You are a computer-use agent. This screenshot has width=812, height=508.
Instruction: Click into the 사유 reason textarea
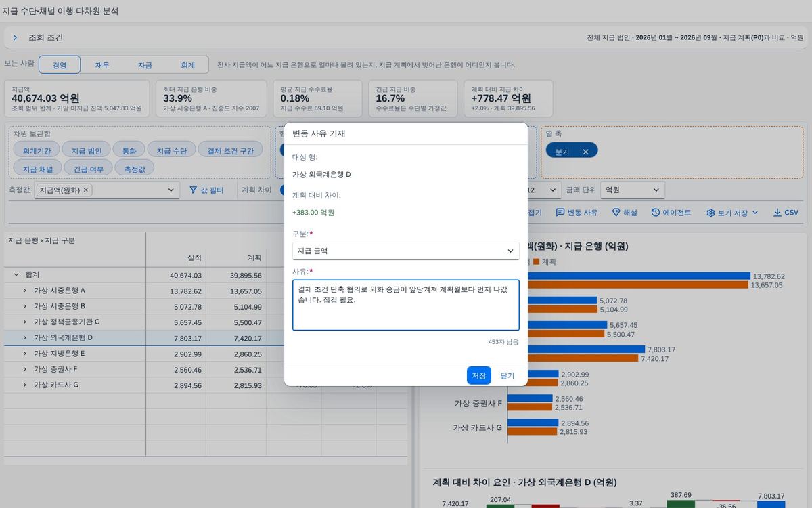tap(406, 305)
